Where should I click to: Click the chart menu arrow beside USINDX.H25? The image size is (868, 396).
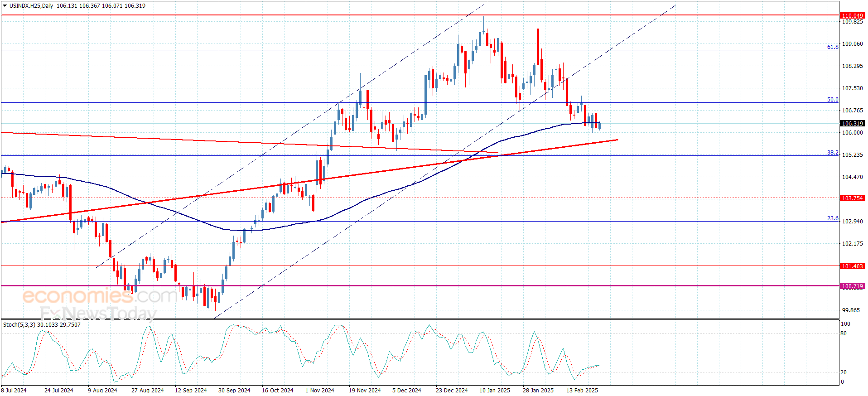point(5,6)
